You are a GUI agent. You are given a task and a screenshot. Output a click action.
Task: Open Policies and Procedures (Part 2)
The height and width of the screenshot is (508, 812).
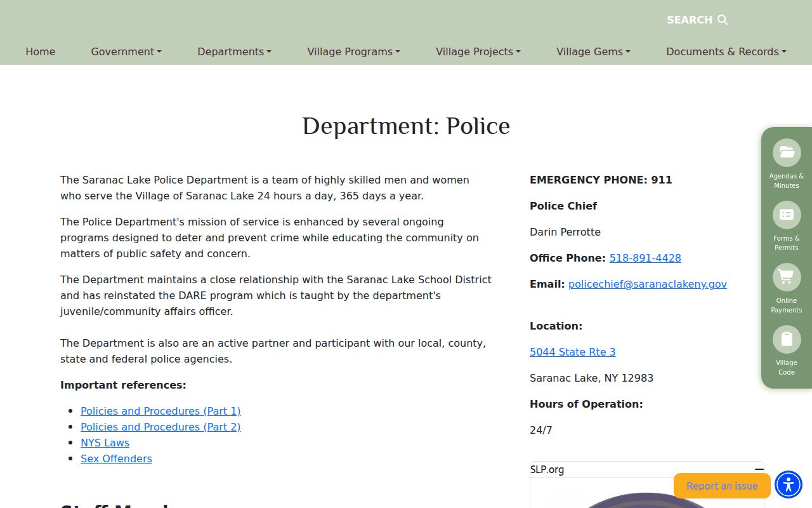click(x=160, y=427)
